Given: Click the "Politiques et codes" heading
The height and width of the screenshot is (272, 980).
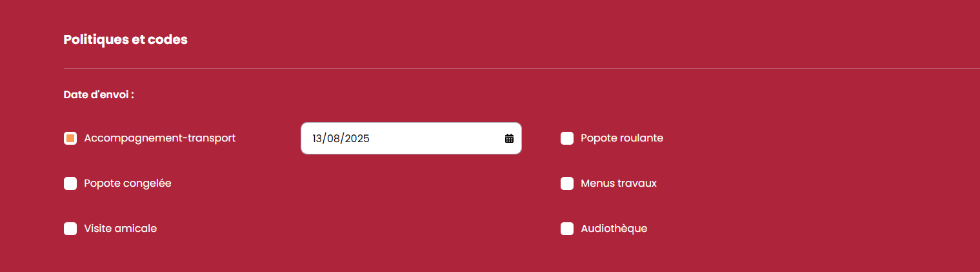Looking at the screenshot, I should [125, 39].
